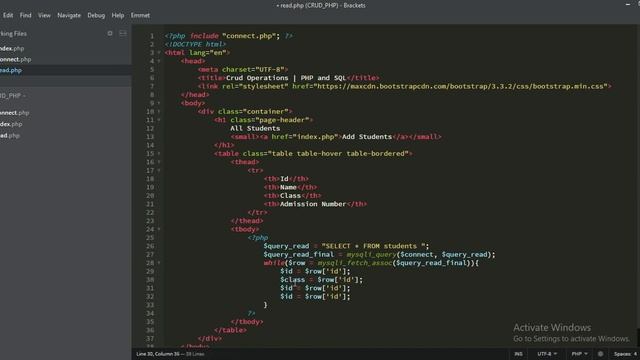Click the 'Crud Operations | PHP and SQL' title text
Screen dimensions: 640x360
click(286, 78)
